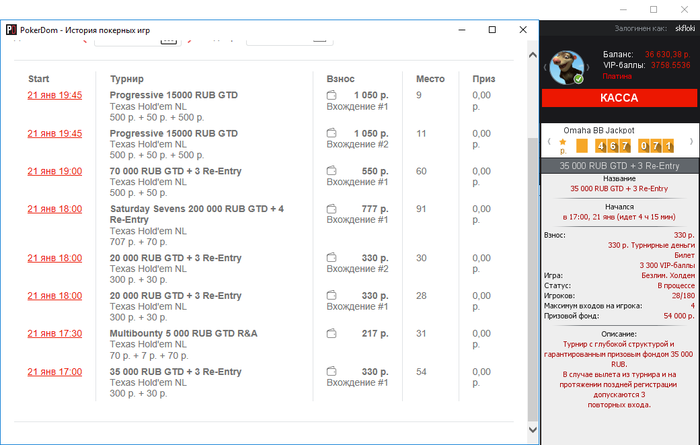700x445 pixels.
Task: Click the Место column header
Action: [430, 79]
